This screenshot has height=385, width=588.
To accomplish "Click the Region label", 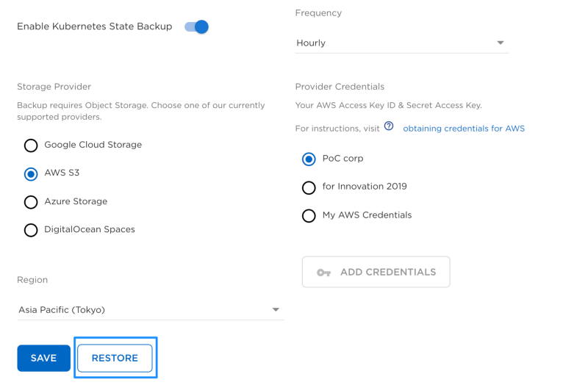I will point(32,280).
